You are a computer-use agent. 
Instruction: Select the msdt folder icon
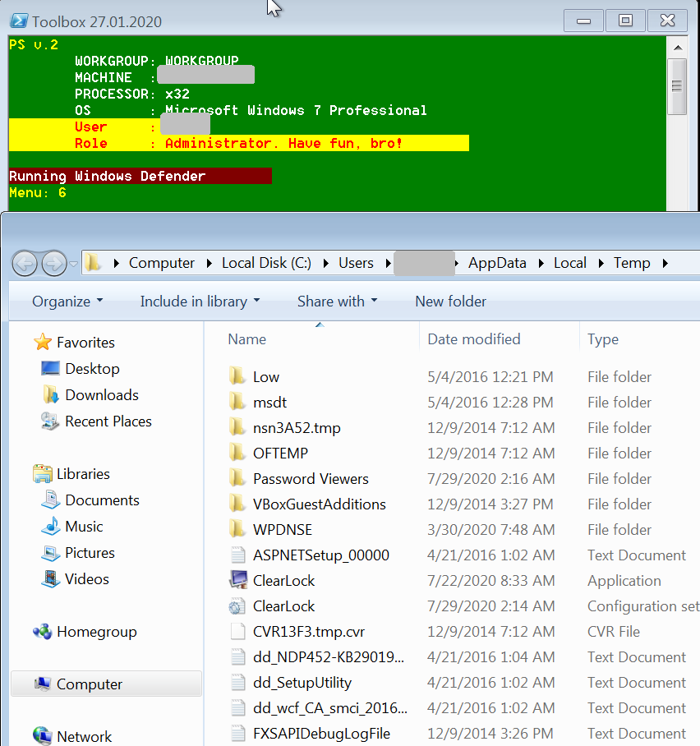click(237, 402)
